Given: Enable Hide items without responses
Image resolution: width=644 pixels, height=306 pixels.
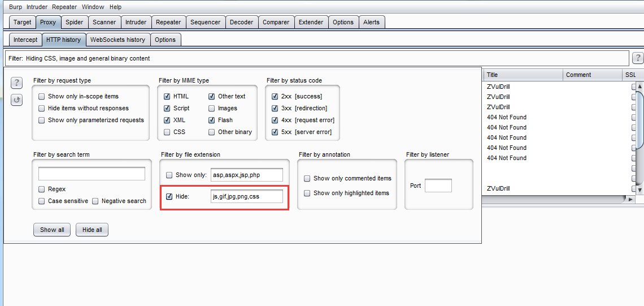Looking at the screenshot, I should point(41,108).
